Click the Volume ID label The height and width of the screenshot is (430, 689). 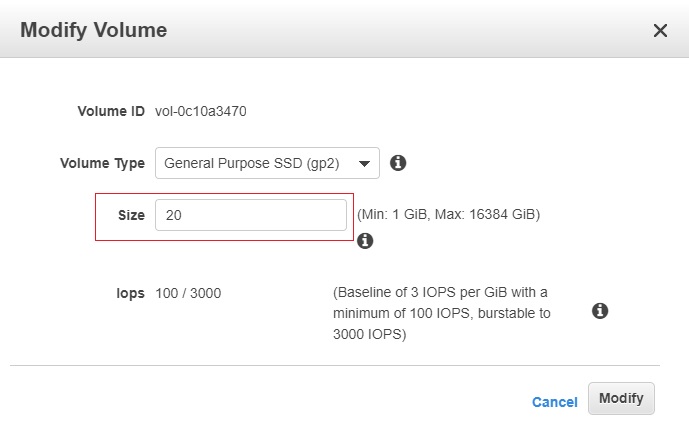(x=111, y=111)
